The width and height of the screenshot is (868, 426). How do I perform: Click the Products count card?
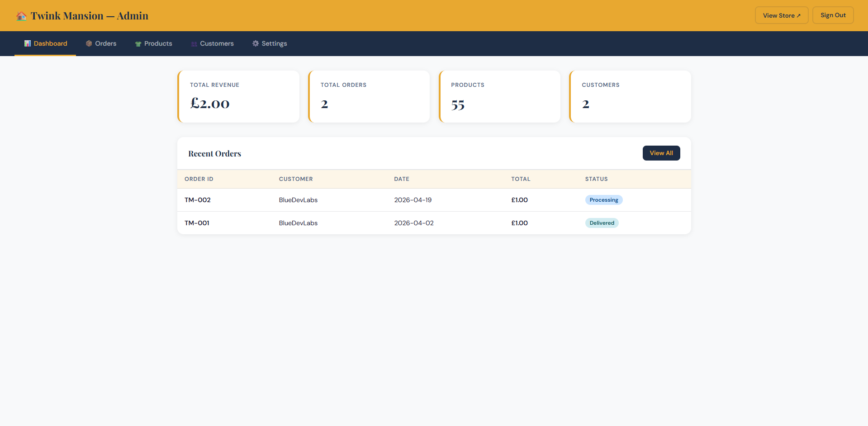(x=499, y=96)
